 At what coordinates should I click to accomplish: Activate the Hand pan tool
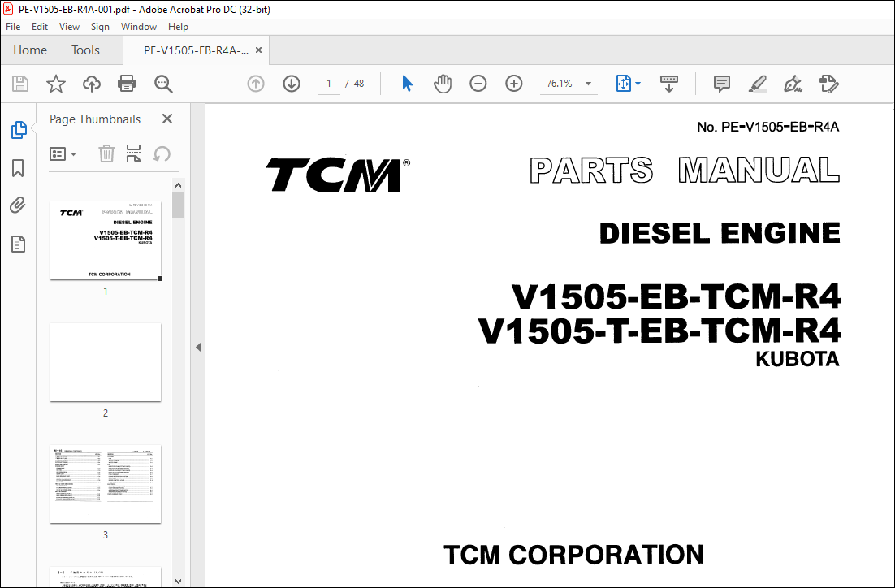click(443, 84)
